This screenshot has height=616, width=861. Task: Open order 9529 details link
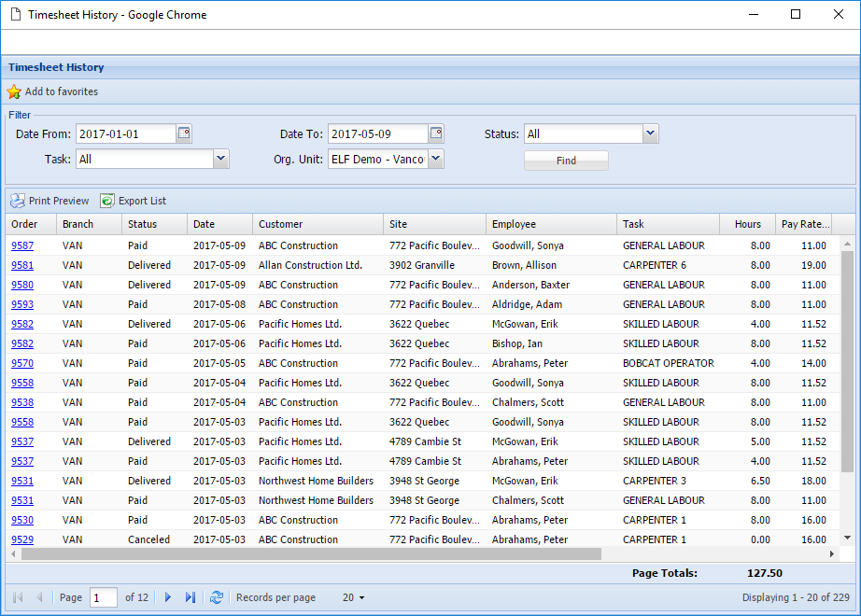point(22,539)
